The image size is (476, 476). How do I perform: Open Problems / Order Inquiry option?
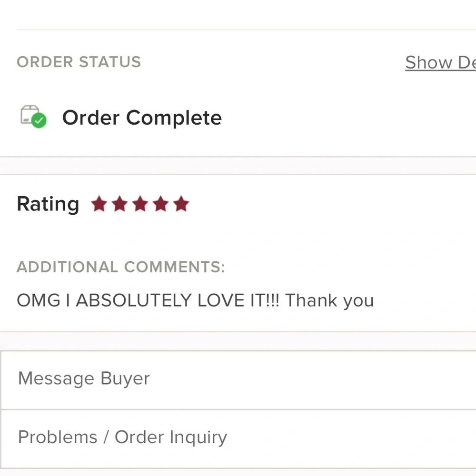[238, 439]
